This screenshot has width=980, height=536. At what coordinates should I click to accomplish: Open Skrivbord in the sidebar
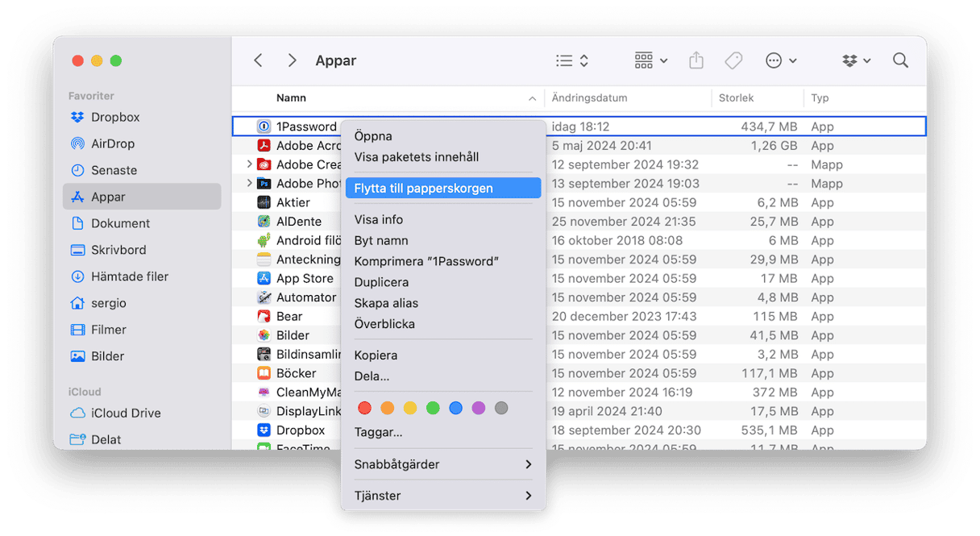[142, 250]
